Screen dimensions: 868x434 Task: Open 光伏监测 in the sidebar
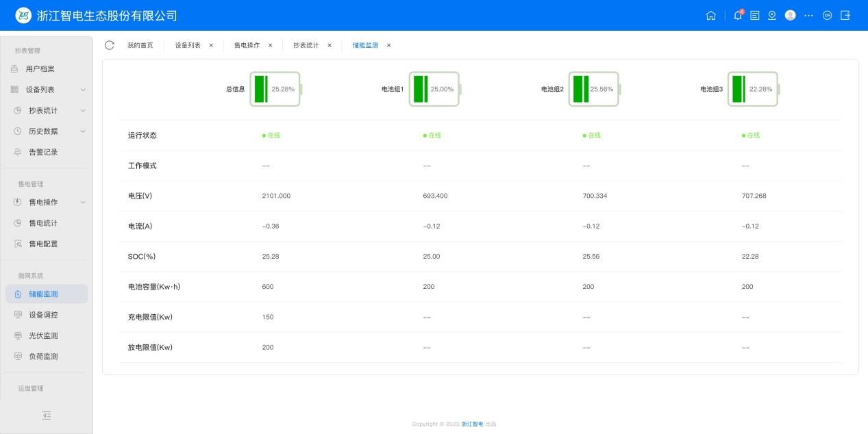[43, 335]
